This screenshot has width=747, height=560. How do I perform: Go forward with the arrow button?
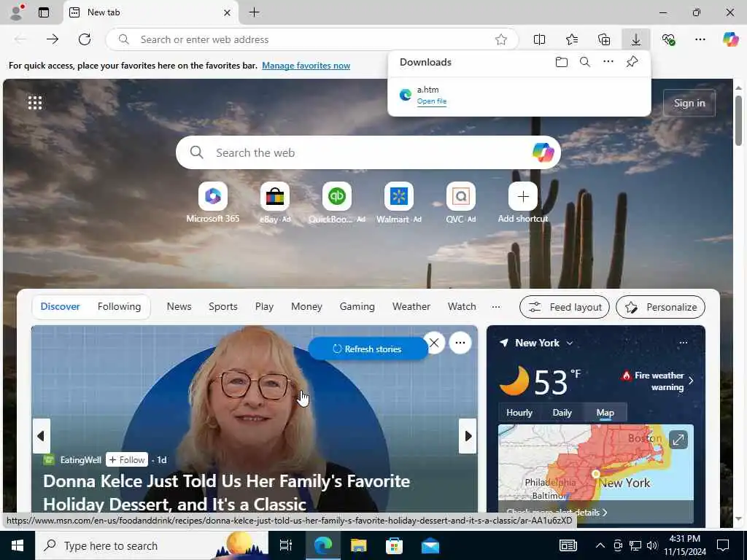point(53,39)
